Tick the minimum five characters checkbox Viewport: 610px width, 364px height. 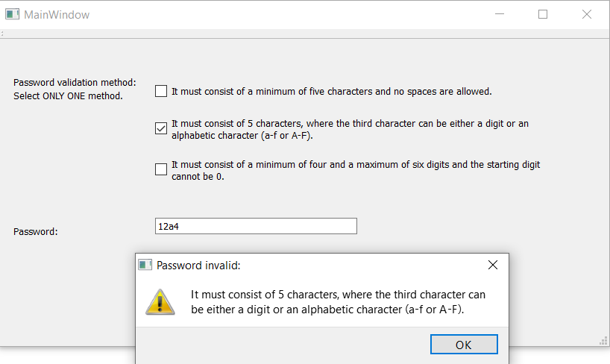(x=160, y=91)
